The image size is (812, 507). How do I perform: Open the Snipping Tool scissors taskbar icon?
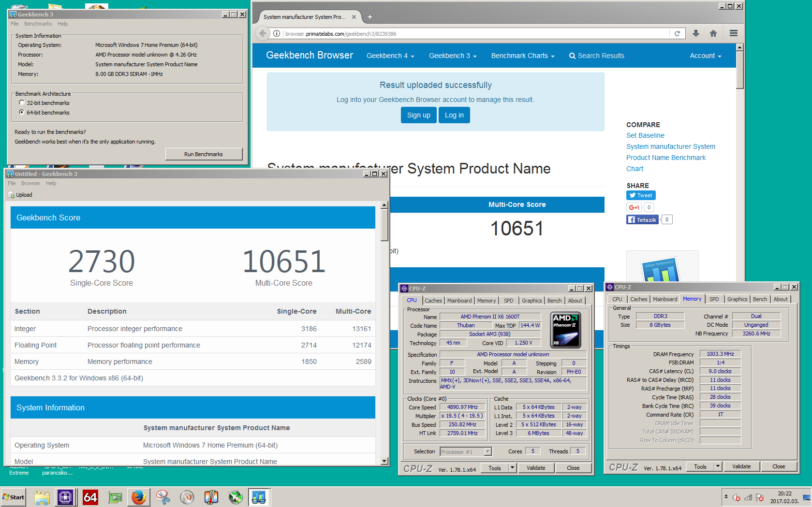pos(163,497)
